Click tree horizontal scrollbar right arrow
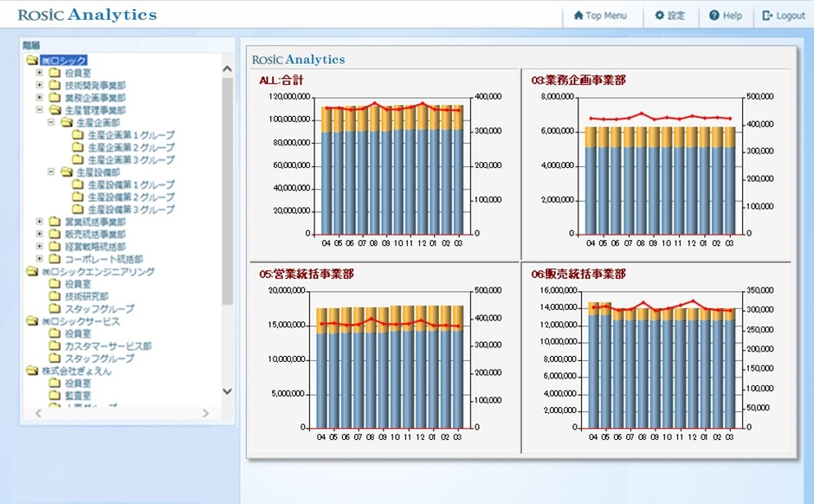The image size is (814, 504). (x=205, y=414)
